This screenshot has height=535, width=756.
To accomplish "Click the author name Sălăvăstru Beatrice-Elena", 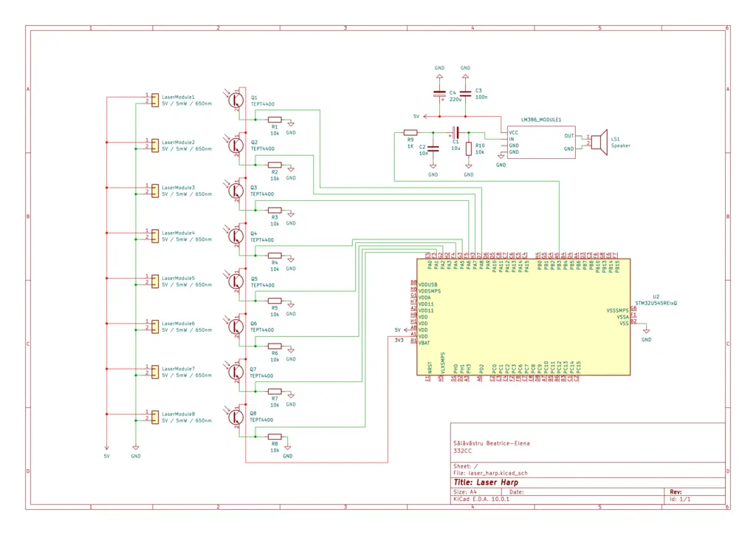I will (x=491, y=443).
